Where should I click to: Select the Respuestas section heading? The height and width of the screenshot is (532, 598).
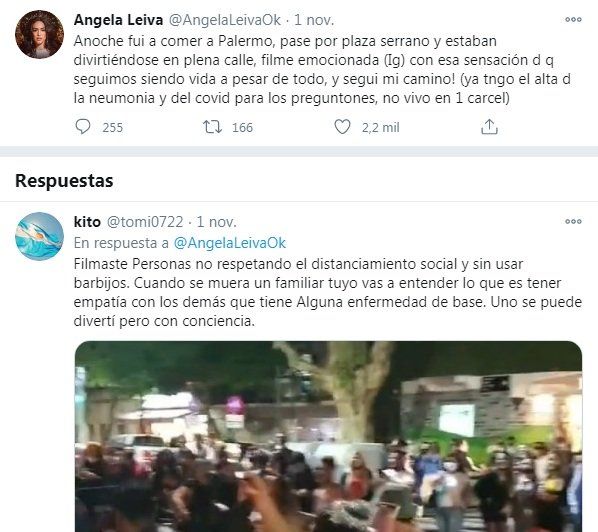tap(64, 180)
